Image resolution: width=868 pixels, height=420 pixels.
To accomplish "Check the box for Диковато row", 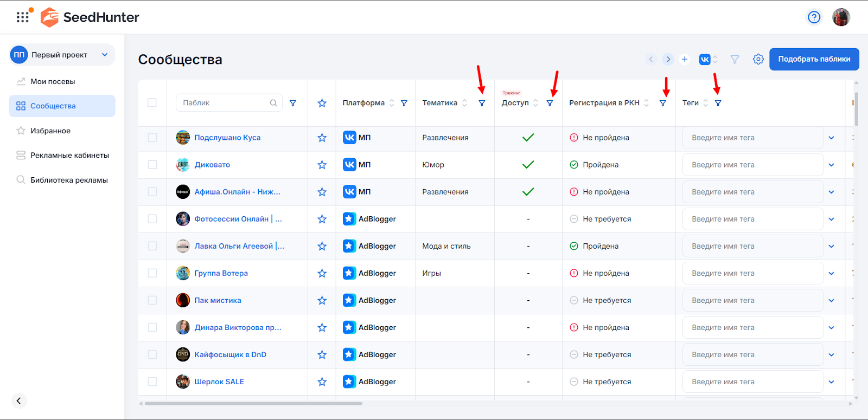I will pos(152,165).
